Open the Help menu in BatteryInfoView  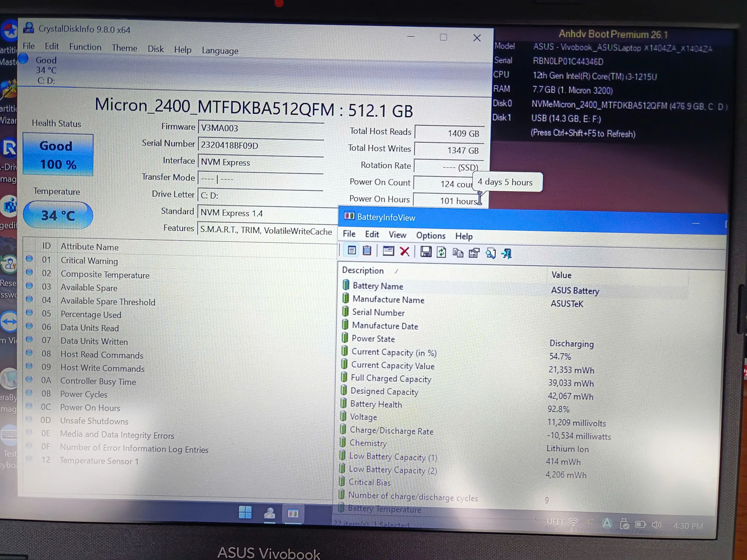464,236
